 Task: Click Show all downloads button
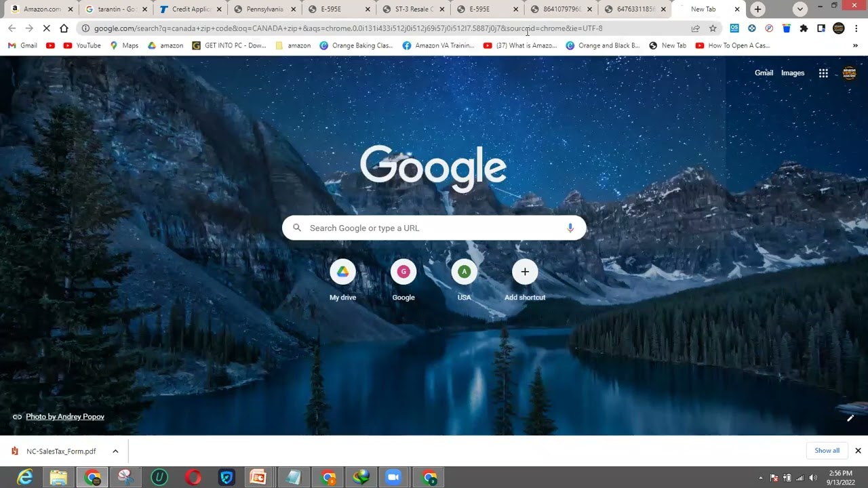click(x=827, y=451)
